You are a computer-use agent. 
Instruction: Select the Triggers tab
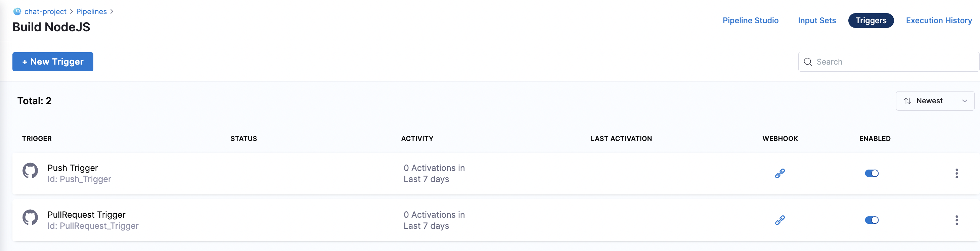pyautogui.click(x=871, y=21)
